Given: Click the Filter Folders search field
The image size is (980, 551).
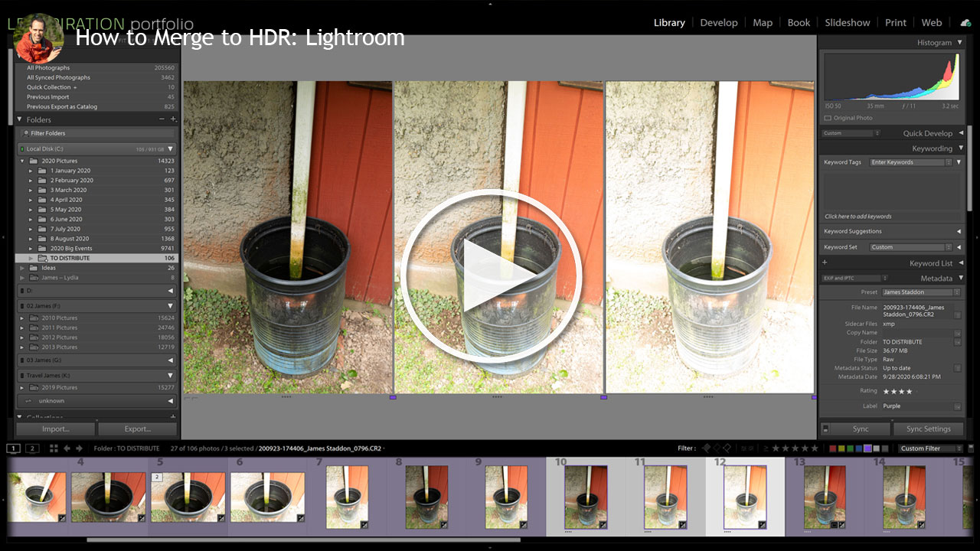Looking at the screenshot, I should pyautogui.click(x=98, y=133).
